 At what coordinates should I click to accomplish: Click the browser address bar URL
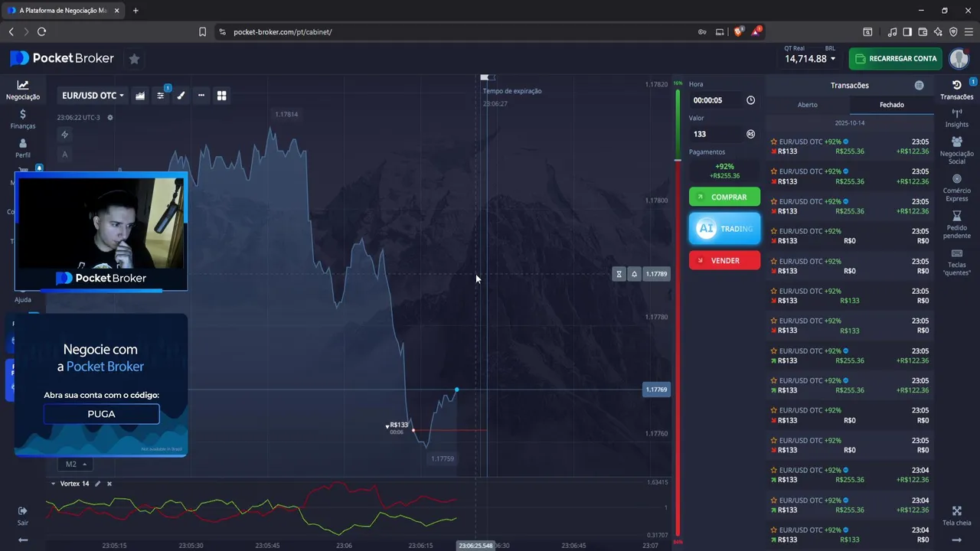(x=283, y=32)
